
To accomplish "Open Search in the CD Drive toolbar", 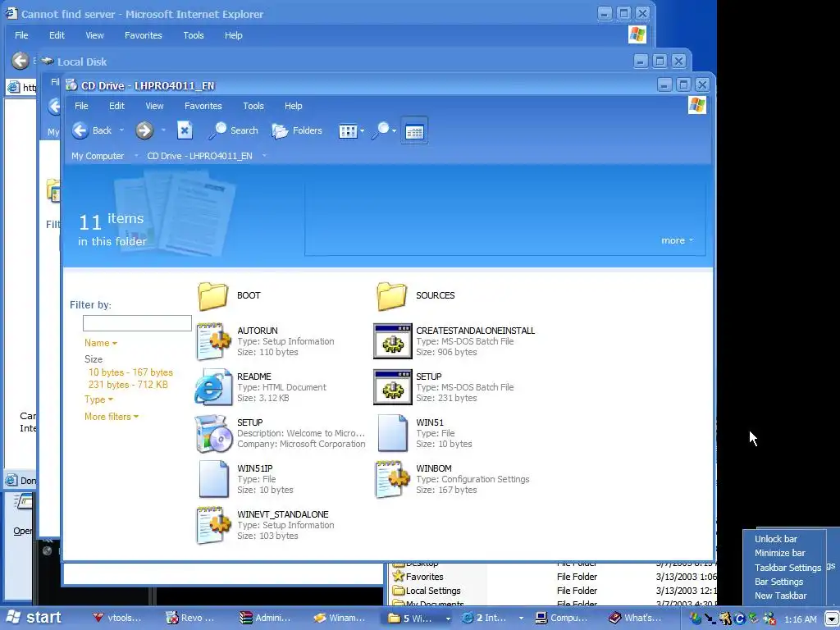I will pyautogui.click(x=234, y=130).
